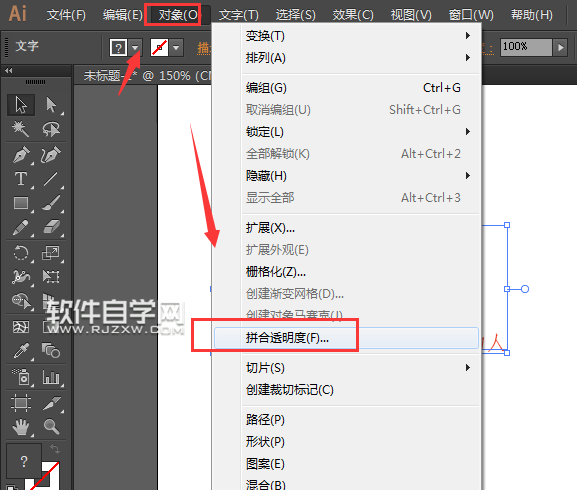Select the Eraser tool

(x=51, y=227)
